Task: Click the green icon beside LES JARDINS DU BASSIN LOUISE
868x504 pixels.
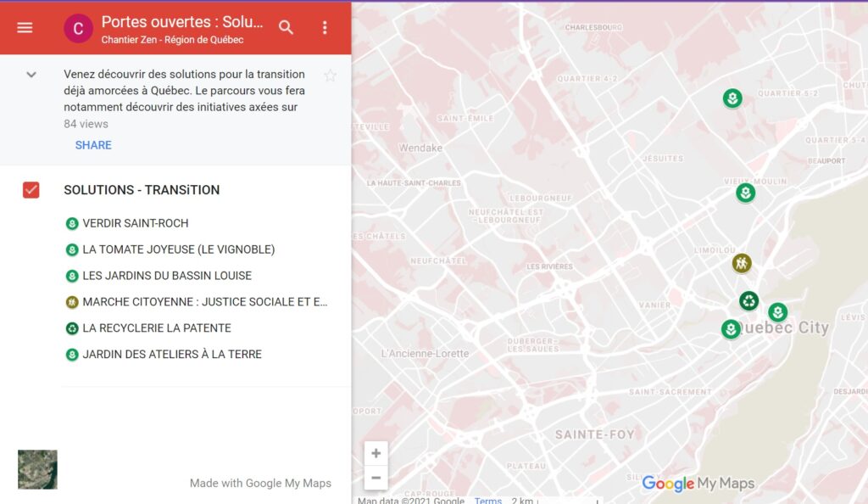Action: click(x=72, y=276)
